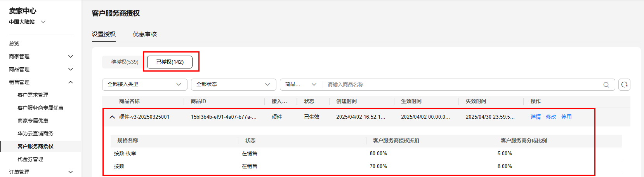The image size is (644, 177).
Task: Expand 商家管理 menu chevron
Action: (71, 56)
